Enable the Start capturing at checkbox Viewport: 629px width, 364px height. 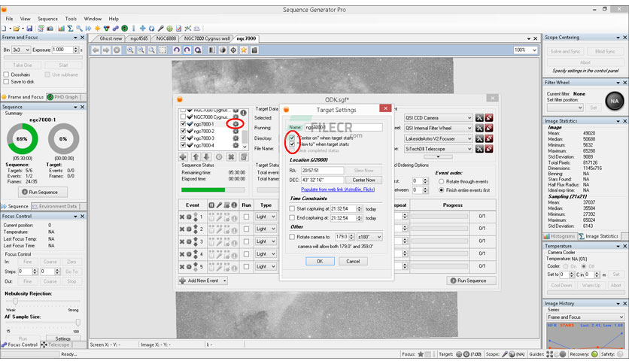pos(293,208)
